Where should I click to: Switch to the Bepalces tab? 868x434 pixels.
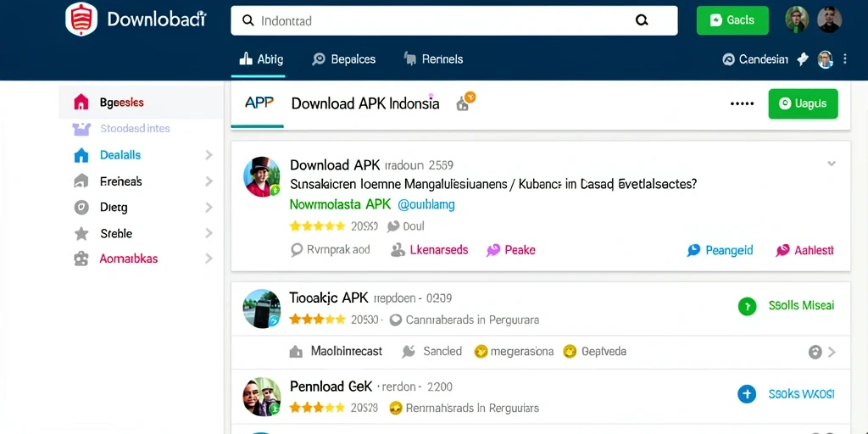344,59
